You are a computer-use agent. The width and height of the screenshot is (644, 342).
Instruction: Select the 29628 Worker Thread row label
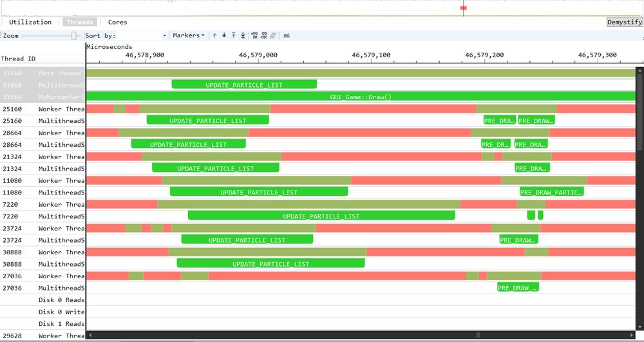pyautogui.click(x=43, y=336)
